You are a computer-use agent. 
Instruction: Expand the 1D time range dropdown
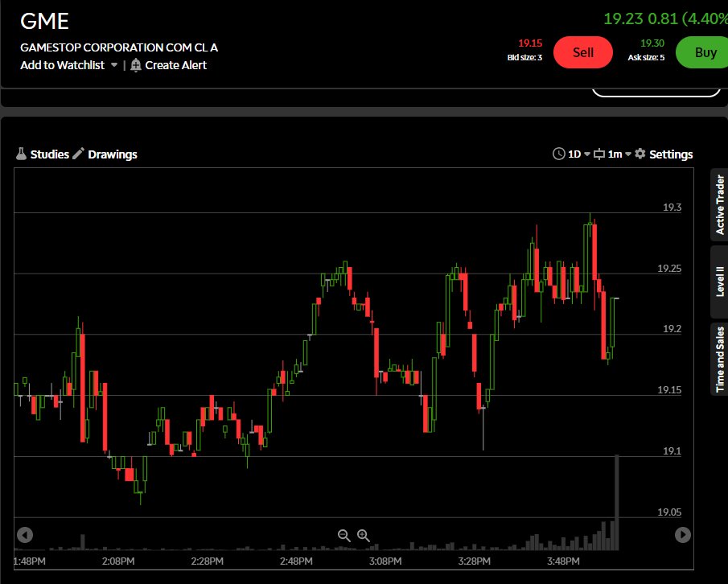click(587, 154)
